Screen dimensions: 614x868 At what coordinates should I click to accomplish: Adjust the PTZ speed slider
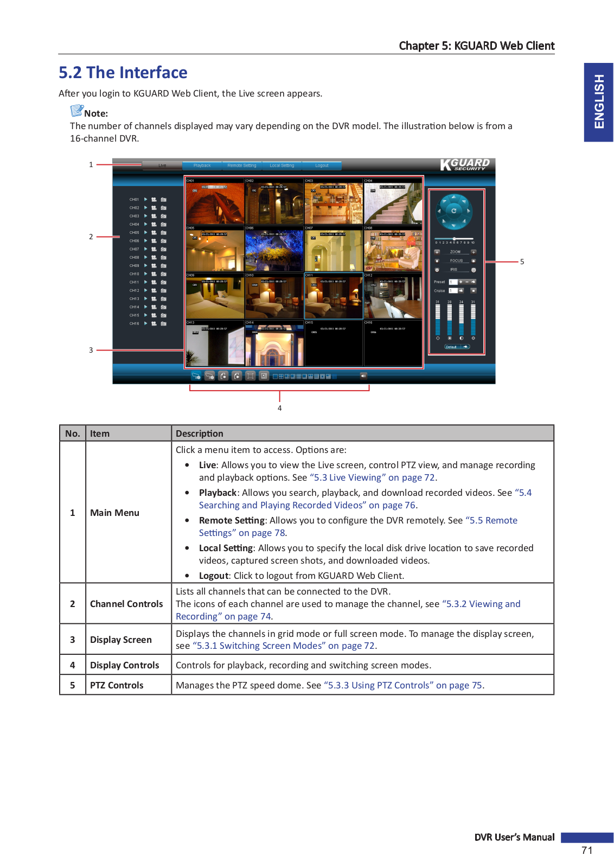pos(454,239)
